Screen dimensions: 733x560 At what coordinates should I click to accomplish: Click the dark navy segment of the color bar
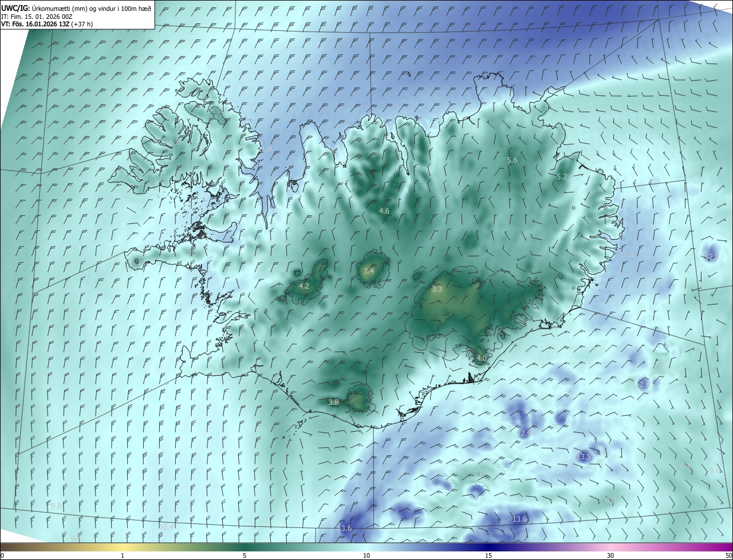coord(488,547)
